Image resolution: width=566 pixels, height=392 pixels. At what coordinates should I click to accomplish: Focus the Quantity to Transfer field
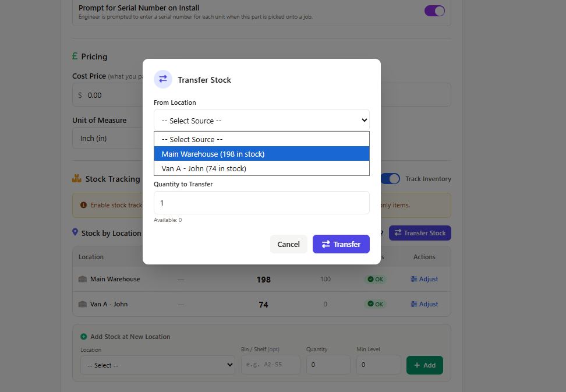[x=261, y=203]
